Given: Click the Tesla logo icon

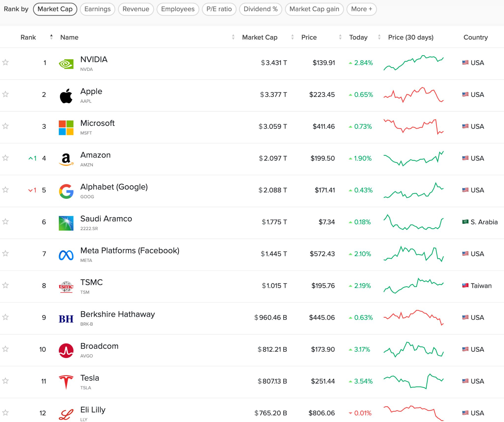Looking at the screenshot, I should coord(66,382).
